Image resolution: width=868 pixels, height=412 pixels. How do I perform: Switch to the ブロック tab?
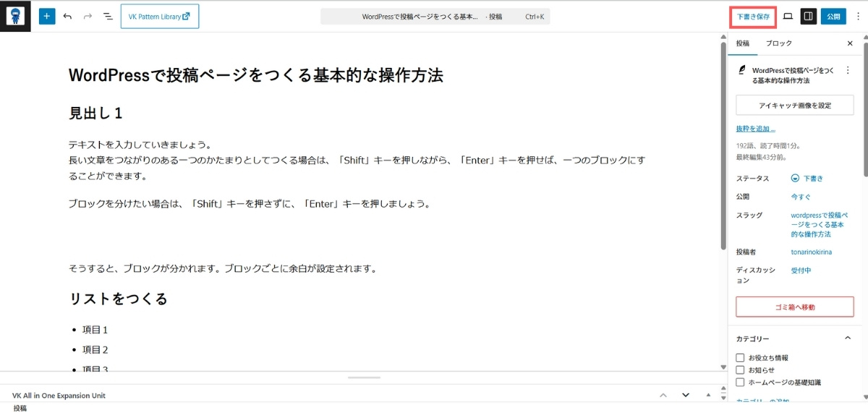(x=779, y=43)
